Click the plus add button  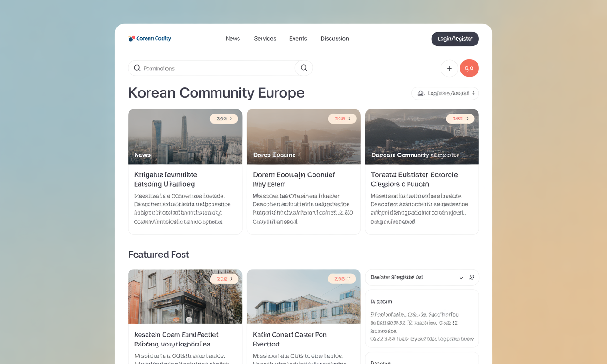coord(450,68)
